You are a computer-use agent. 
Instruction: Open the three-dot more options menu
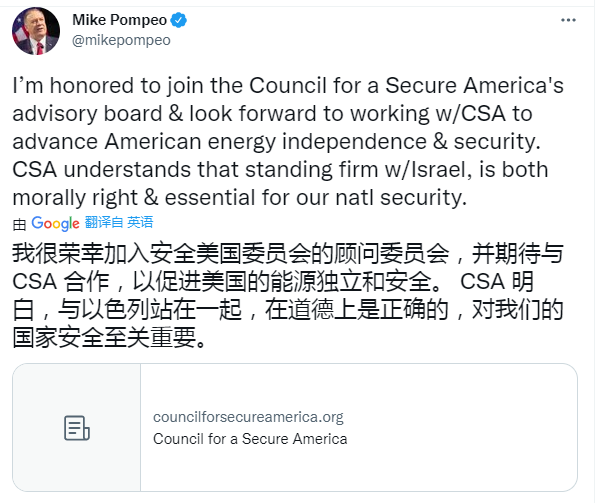pyautogui.click(x=568, y=20)
